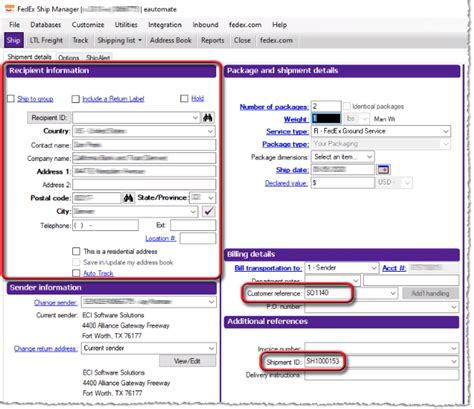The width and height of the screenshot is (474, 409).
Task: Toggle the Ship to group checkbox
Action: [11, 99]
